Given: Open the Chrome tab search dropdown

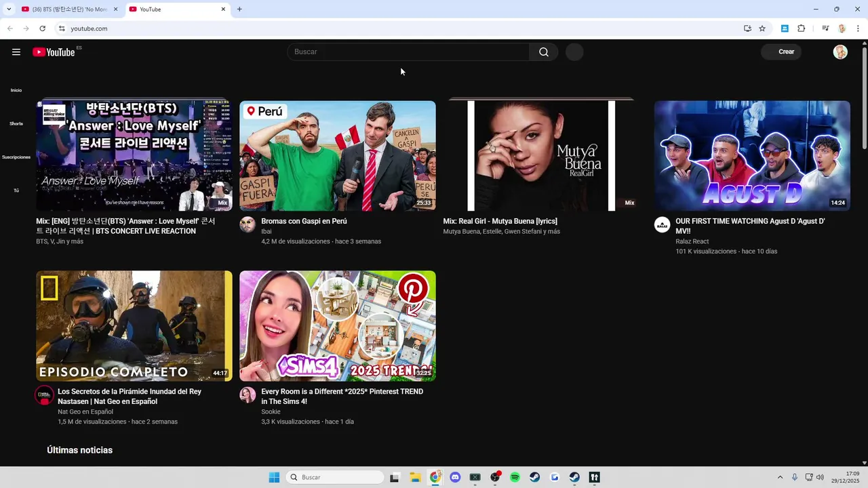Looking at the screenshot, I should 9,9.
